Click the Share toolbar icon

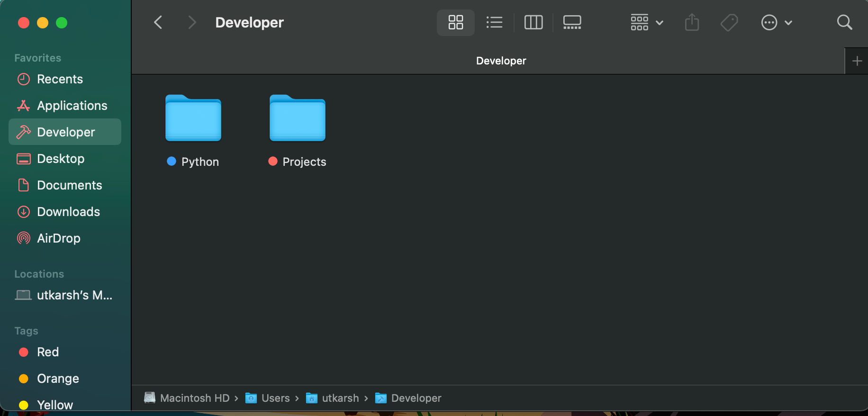(x=692, y=22)
